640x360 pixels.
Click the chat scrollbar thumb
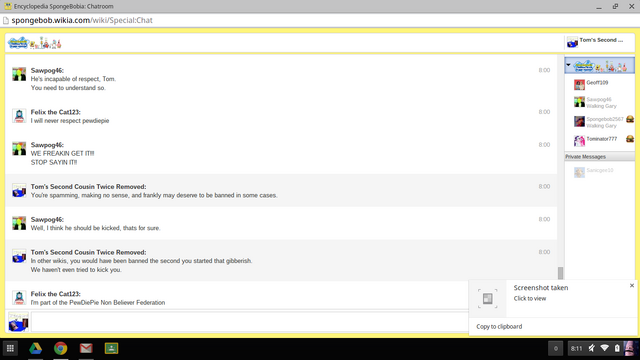[560, 273]
